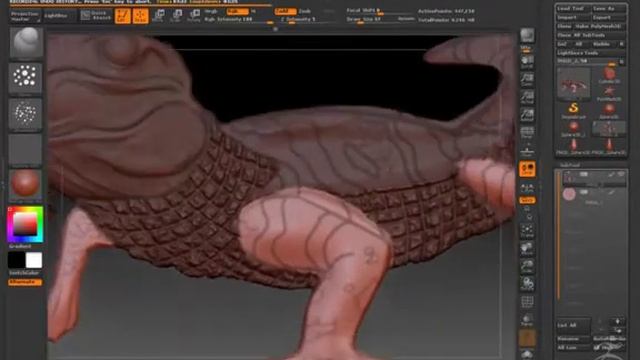Toggle the orange Zadd button

pyautogui.click(x=285, y=11)
